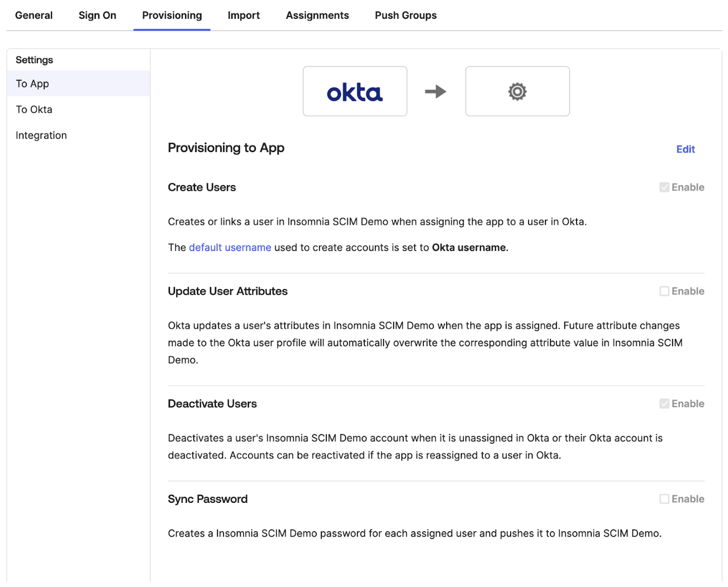Click the Sync Password description text
This screenshot has height=587, width=728.
pos(414,534)
